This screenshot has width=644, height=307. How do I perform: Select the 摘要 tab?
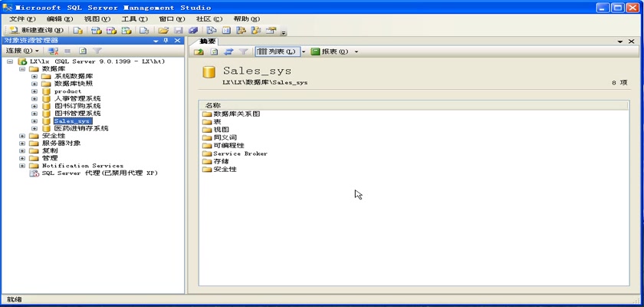[207, 41]
